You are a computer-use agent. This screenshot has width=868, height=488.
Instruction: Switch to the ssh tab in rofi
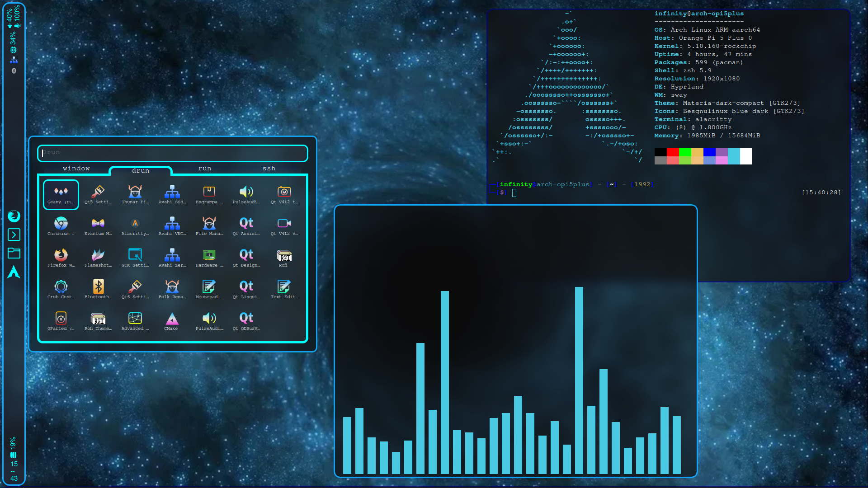coord(269,168)
